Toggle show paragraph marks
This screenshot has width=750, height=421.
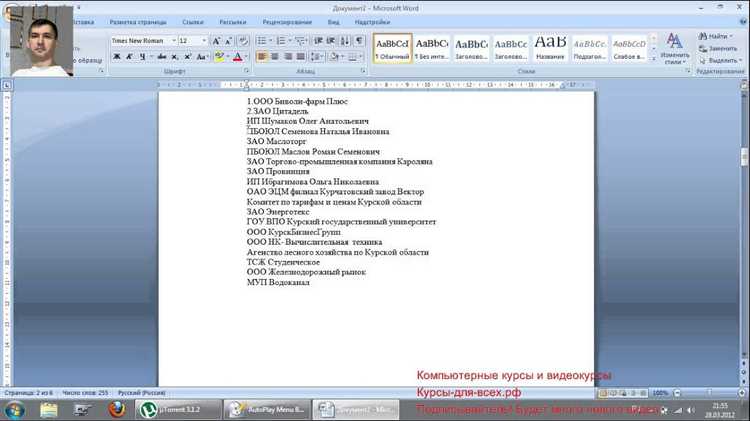360,41
